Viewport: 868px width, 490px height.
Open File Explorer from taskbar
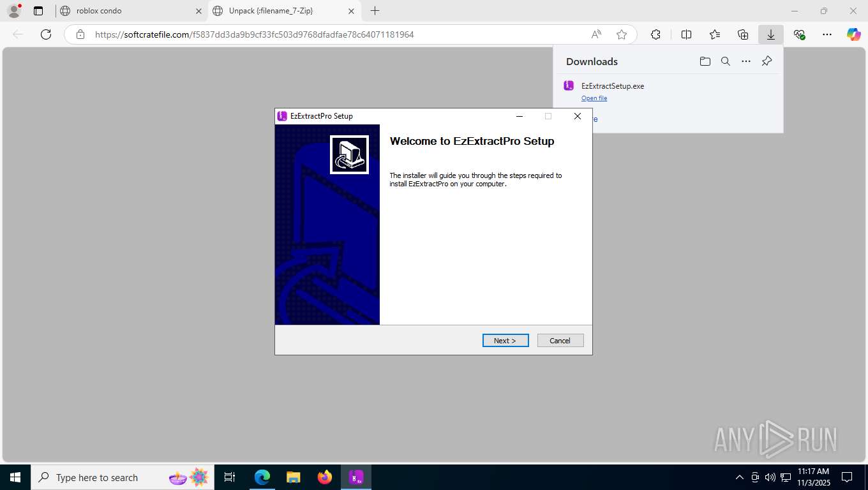[x=293, y=477]
